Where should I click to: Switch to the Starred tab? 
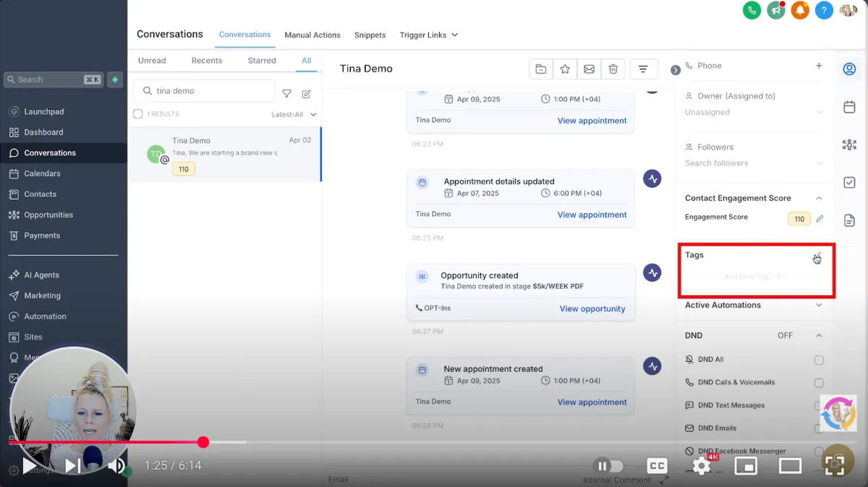[262, 61]
